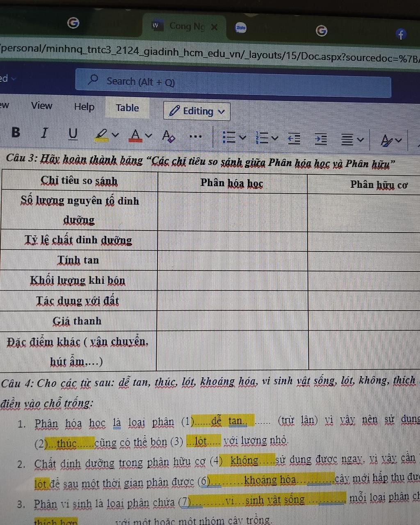This screenshot has height=525, width=420.
Task: Click the 'Phân hữu cơ' column header
Action: [379, 185]
